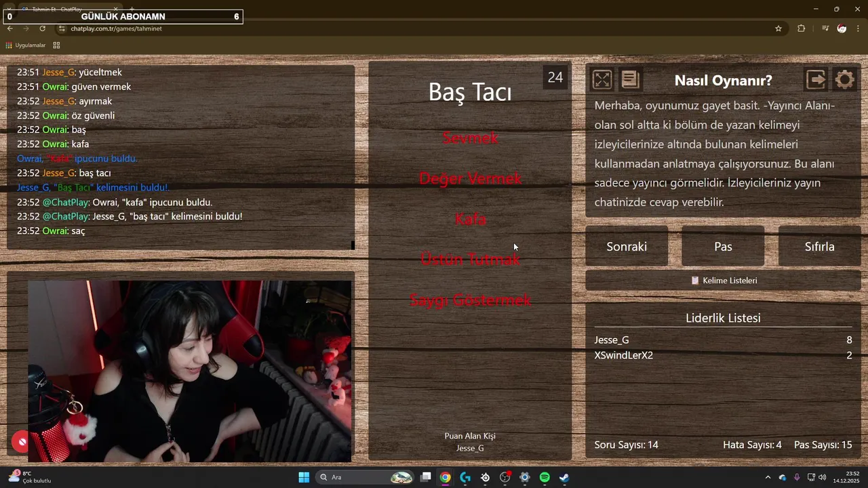Viewport: 868px width, 488px height.
Task: Click the Sıfırla button
Action: coord(819,247)
